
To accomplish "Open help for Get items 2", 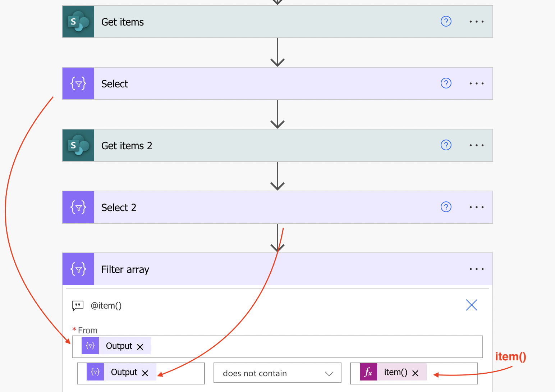I will pos(446,145).
